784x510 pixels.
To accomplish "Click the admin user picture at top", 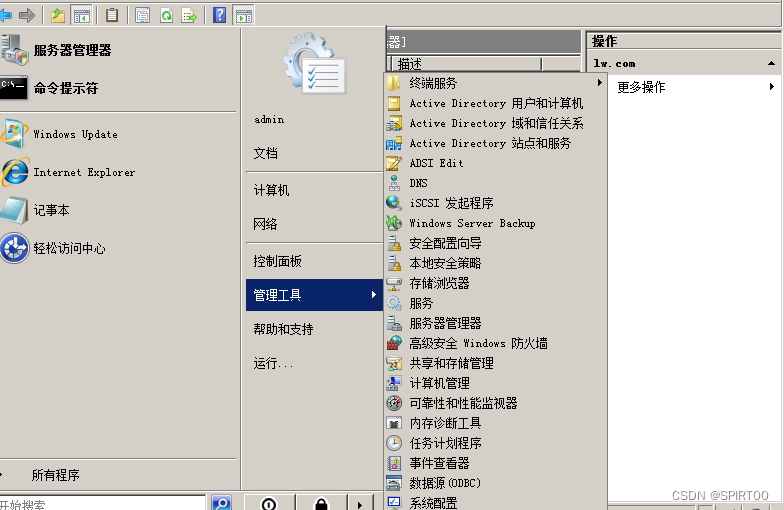I will [x=314, y=63].
